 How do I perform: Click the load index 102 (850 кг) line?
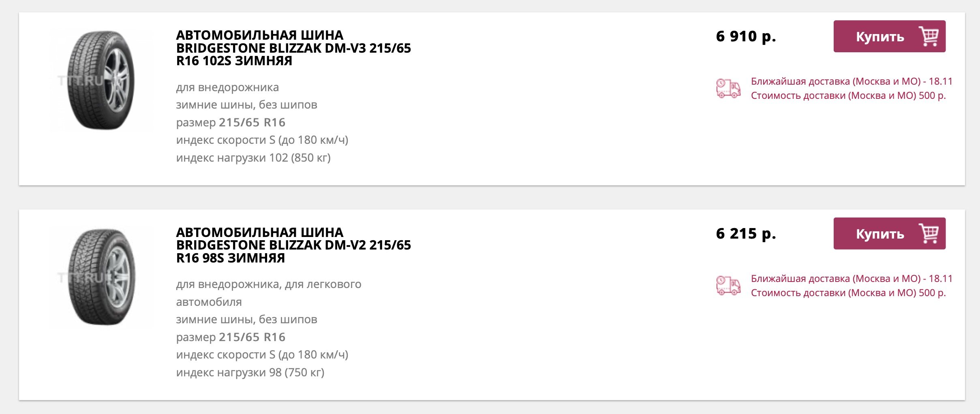(253, 158)
